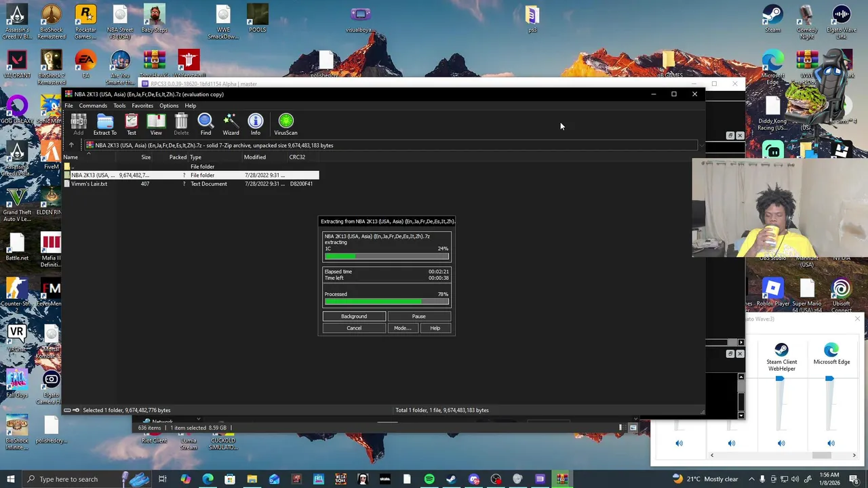Viewport: 868px width, 488px height.
Task: Open the Steam desktop shortcut
Action: 772,20
